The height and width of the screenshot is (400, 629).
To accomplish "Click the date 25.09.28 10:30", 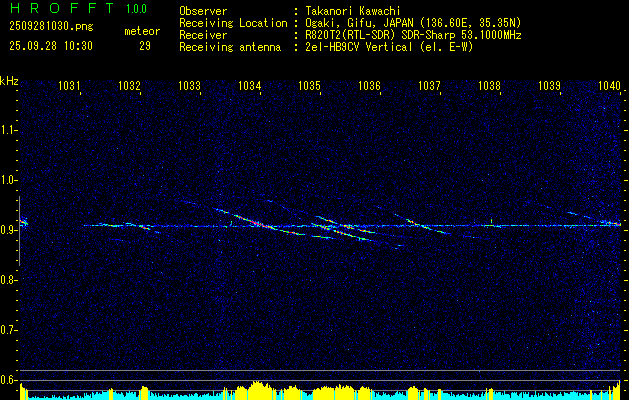I will [51, 46].
